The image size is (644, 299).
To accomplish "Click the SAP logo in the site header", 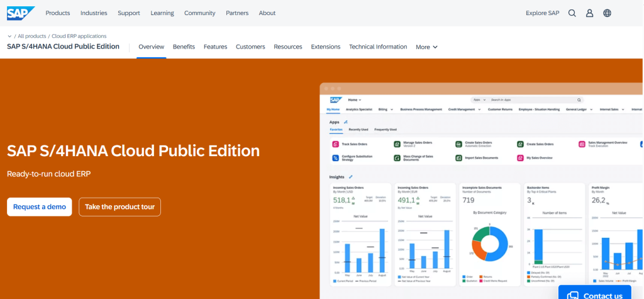I will tap(21, 13).
